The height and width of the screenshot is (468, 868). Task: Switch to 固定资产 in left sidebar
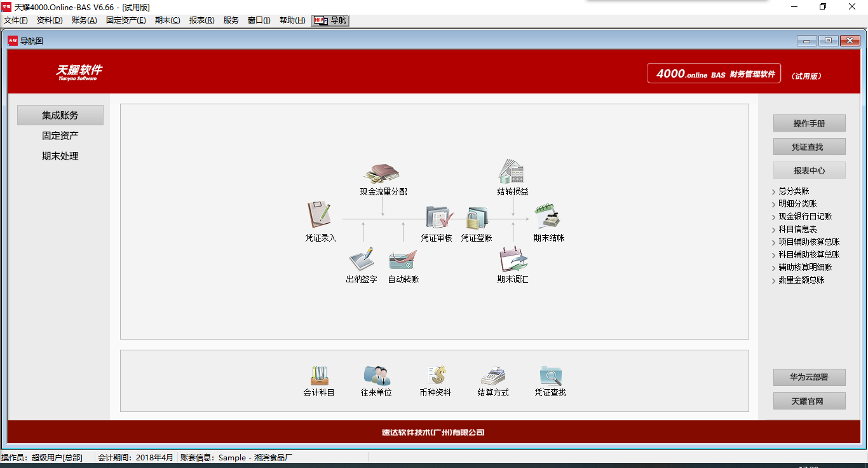click(60, 135)
